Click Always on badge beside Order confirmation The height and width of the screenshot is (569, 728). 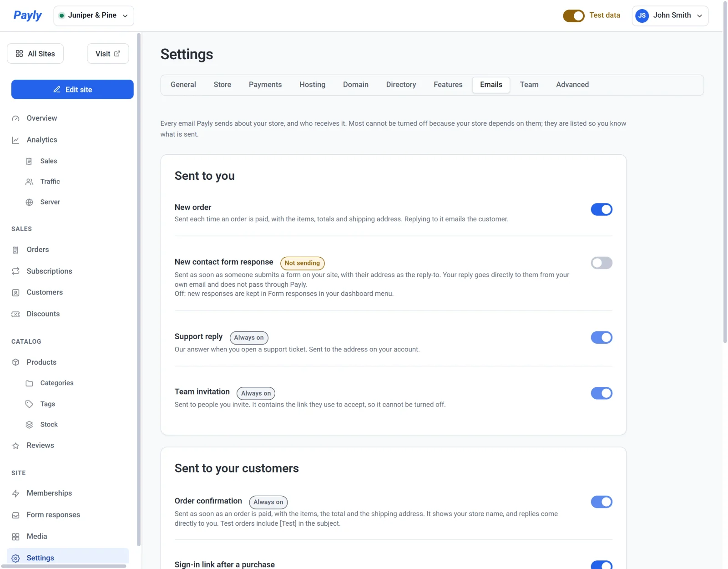[x=268, y=502]
